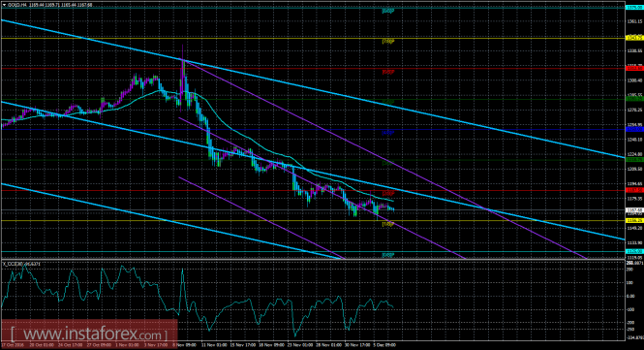Click the 5 Dec 09:00 time axis label
Screen dimensions: 644x350
tap(384, 345)
